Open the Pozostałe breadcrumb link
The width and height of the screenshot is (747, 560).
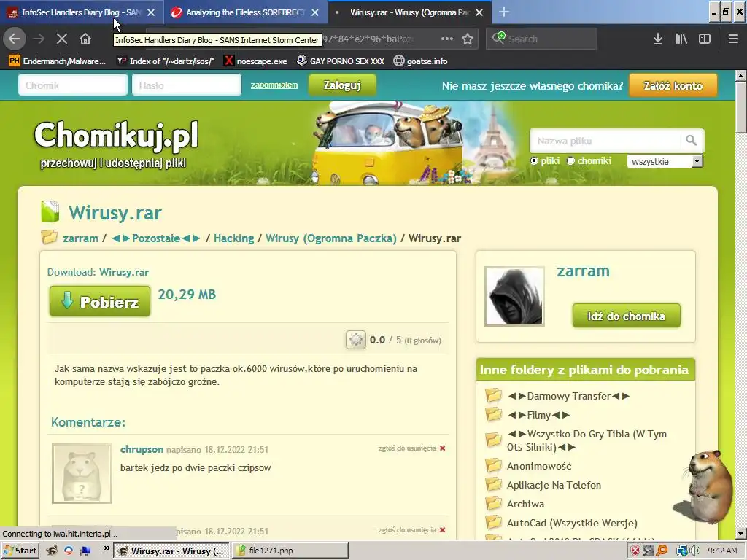156,238
